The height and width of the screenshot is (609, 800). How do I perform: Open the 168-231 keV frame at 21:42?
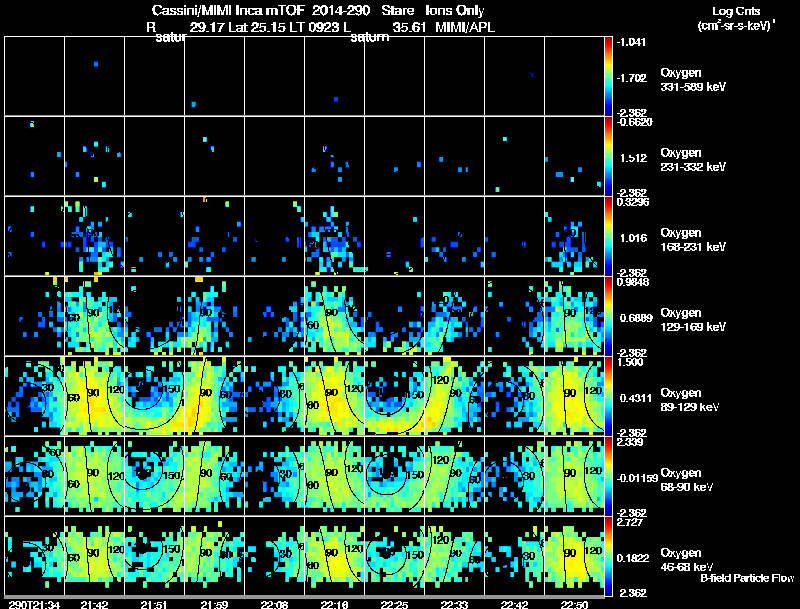click(x=94, y=236)
